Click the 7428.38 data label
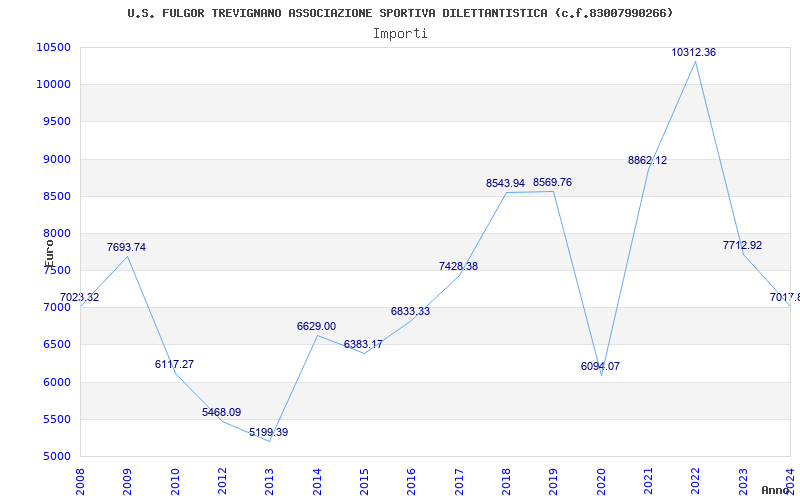800x500 pixels. click(x=458, y=266)
